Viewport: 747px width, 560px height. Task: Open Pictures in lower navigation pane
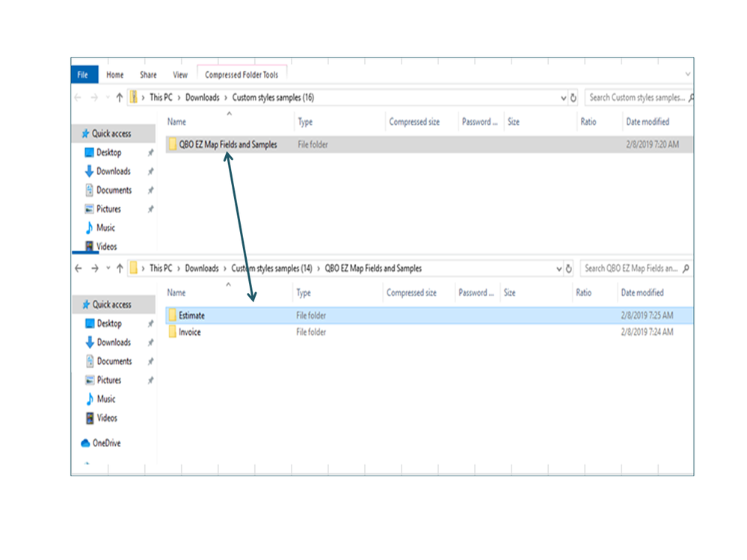[x=109, y=380]
